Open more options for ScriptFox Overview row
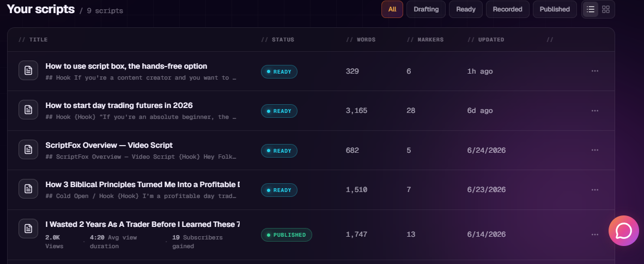This screenshot has width=644, height=264. 595,150
